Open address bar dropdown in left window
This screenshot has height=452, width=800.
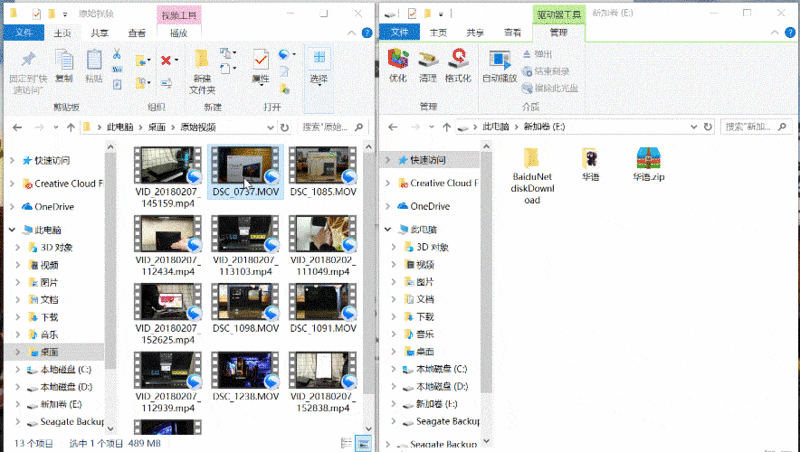click(270, 128)
